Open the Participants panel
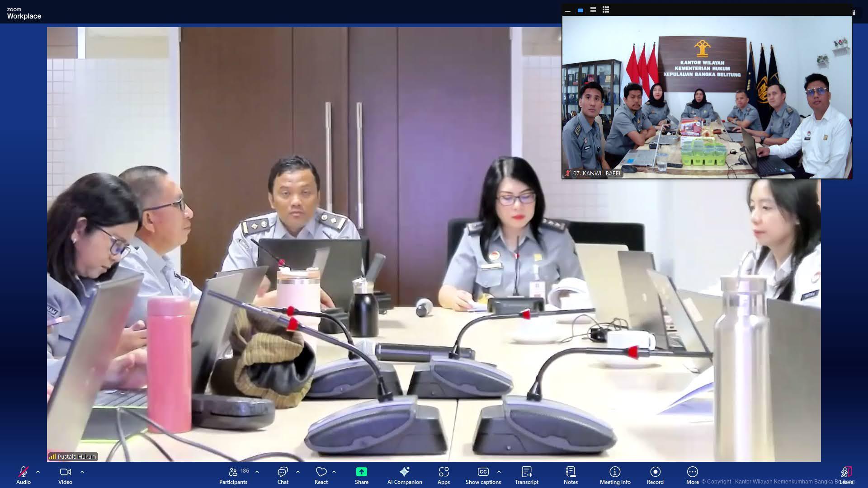Image resolution: width=868 pixels, height=488 pixels. [x=233, y=472]
